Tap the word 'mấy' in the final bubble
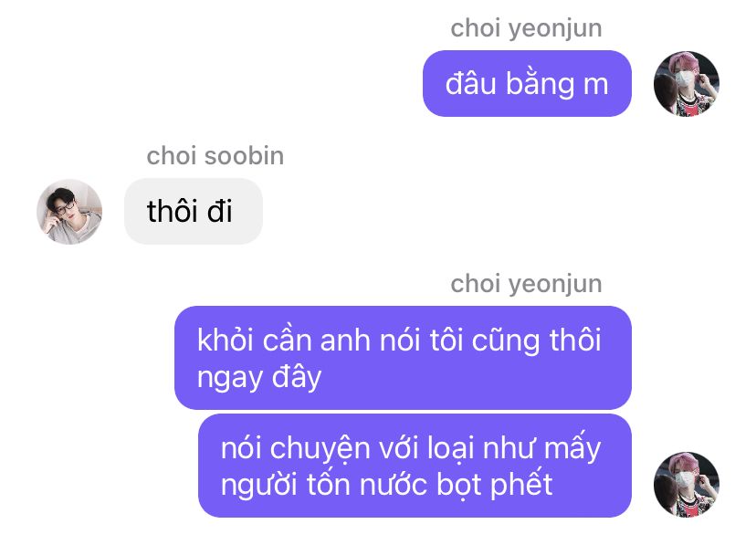 (572, 449)
